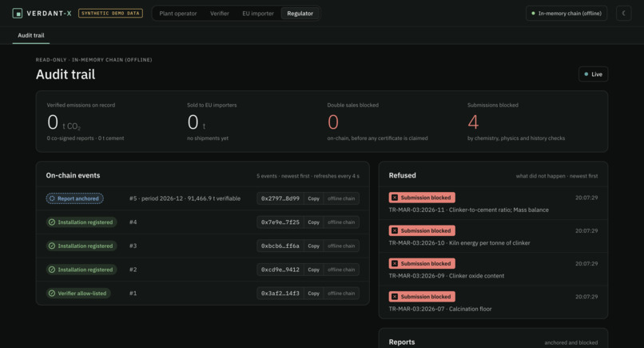Click the Reports panel heading
Viewport: 644px width, 348px height.
click(402, 342)
